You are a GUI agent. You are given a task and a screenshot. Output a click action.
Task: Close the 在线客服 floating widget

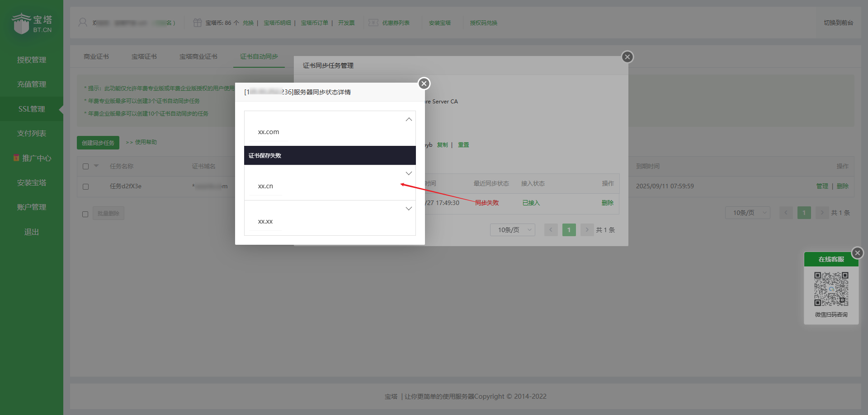[858, 253]
